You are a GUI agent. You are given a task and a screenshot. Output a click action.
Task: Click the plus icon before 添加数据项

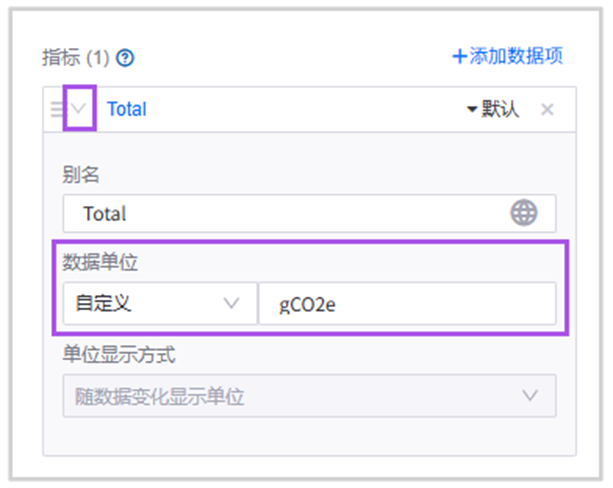[460, 56]
